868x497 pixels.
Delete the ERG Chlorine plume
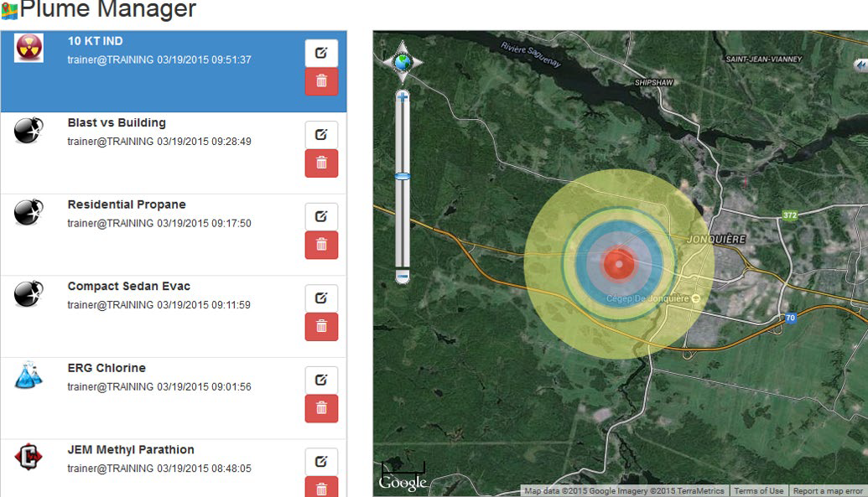pos(321,408)
